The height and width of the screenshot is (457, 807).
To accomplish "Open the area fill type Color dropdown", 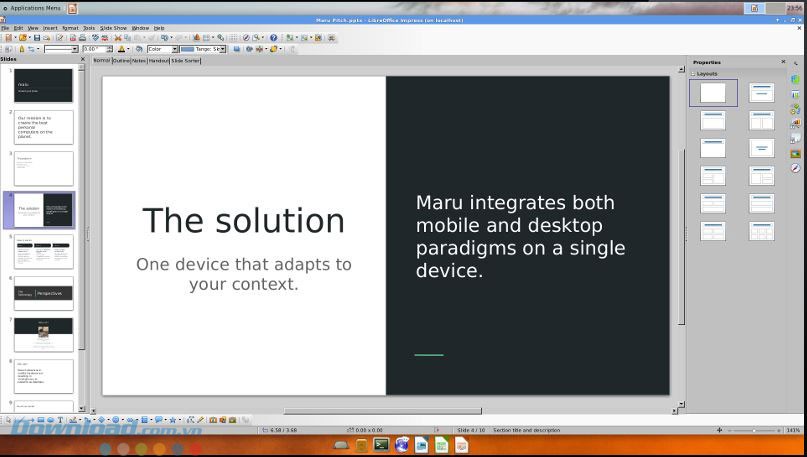I will pyautogui.click(x=162, y=49).
